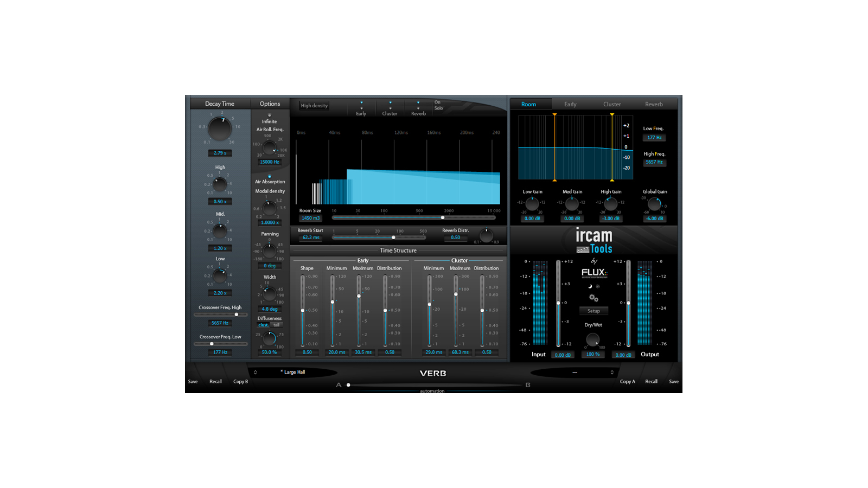
Task: Adjust the High decay knob
Action: click(220, 185)
